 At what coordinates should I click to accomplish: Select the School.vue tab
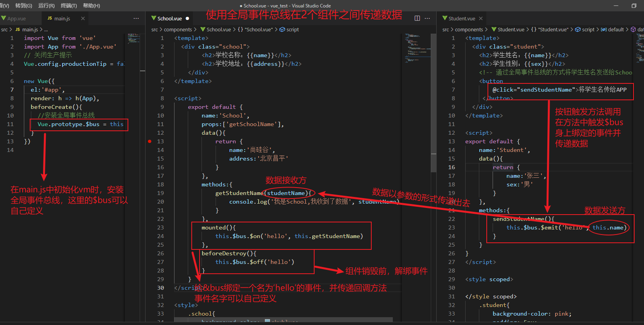(170, 18)
